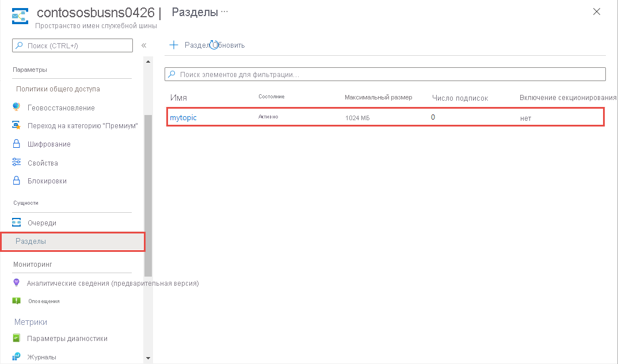Click the 1024 МБ size cell
Viewport: 618px width, 364px height.
(357, 118)
